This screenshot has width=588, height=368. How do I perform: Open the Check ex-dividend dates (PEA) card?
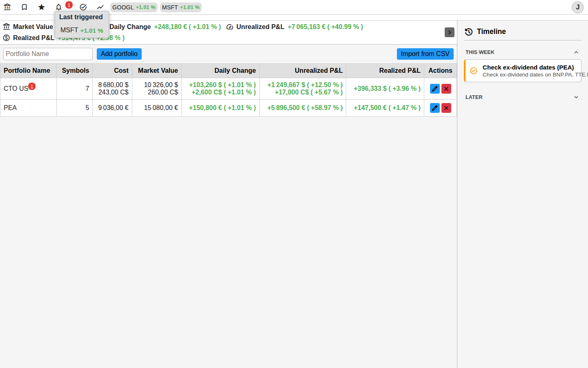coord(523,71)
